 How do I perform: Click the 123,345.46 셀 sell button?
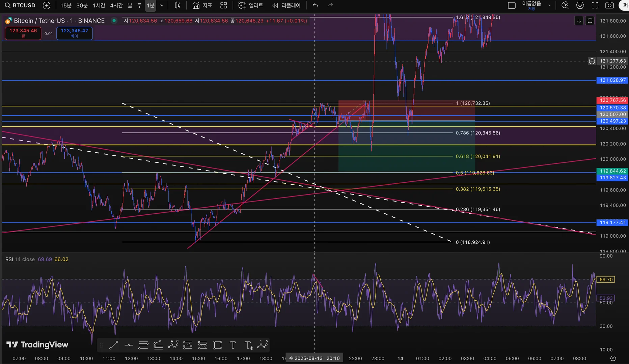(x=23, y=33)
